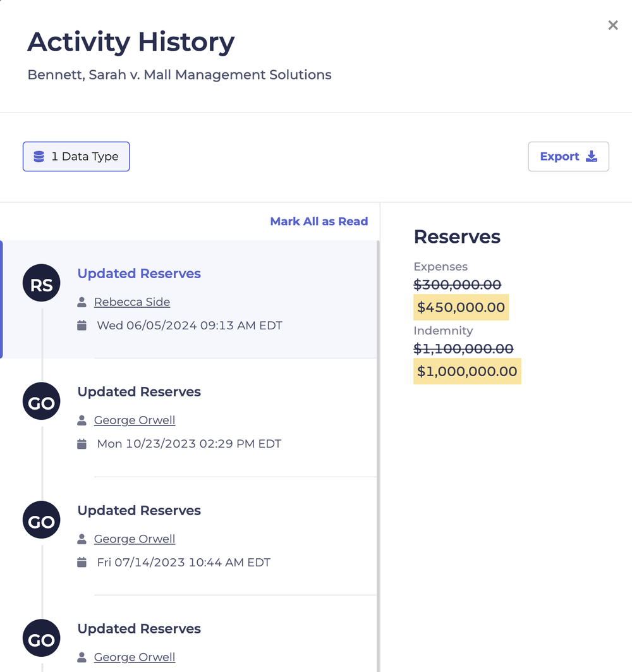
Task: Click calendar icon beside Wed 06/05/2024 date
Action: 82,326
